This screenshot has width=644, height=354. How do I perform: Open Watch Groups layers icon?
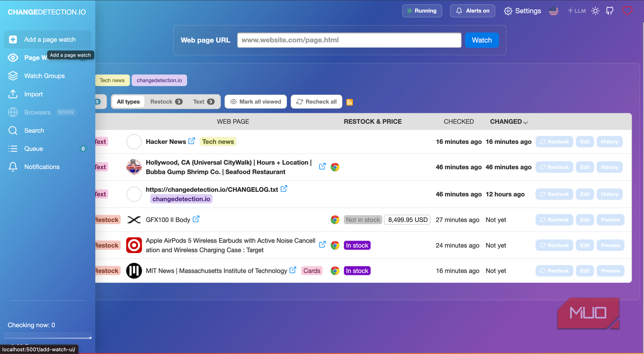pos(13,76)
